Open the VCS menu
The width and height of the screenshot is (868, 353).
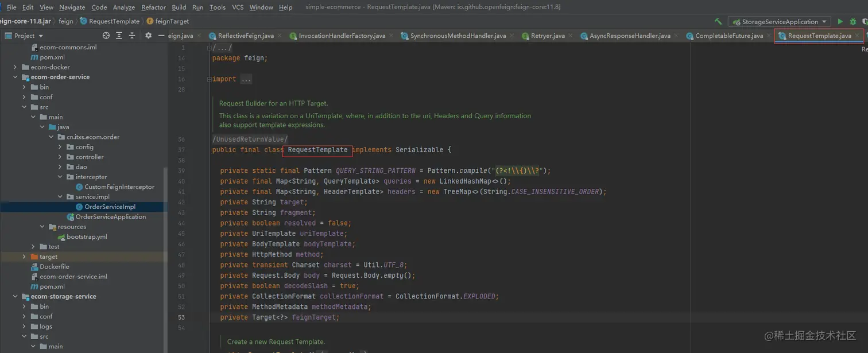[238, 7]
